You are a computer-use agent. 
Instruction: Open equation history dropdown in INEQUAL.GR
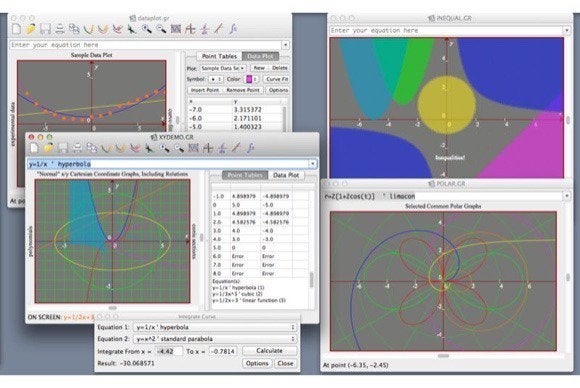click(x=567, y=30)
